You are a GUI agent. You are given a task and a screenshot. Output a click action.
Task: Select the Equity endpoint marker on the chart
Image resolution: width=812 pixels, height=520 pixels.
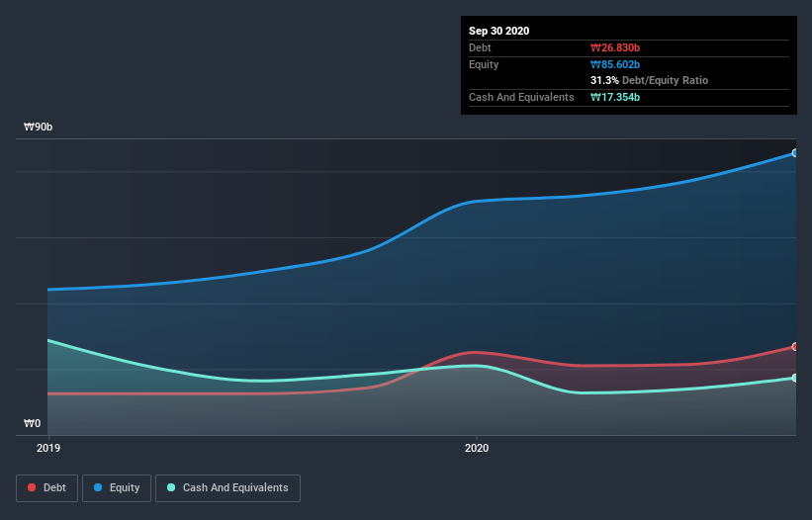tap(795, 153)
